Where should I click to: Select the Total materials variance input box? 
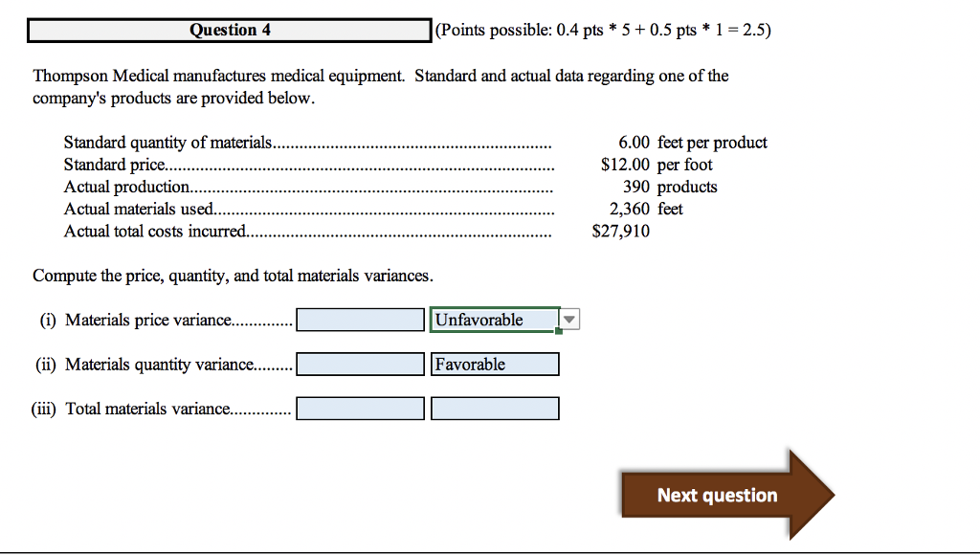[360, 408]
